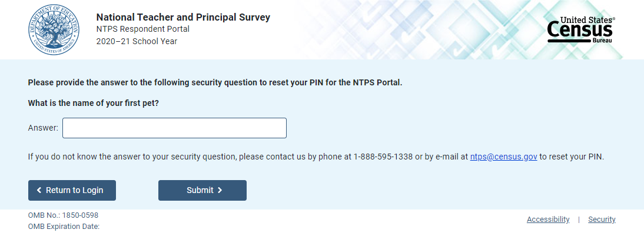Click the first pet security question text

pos(94,103)
